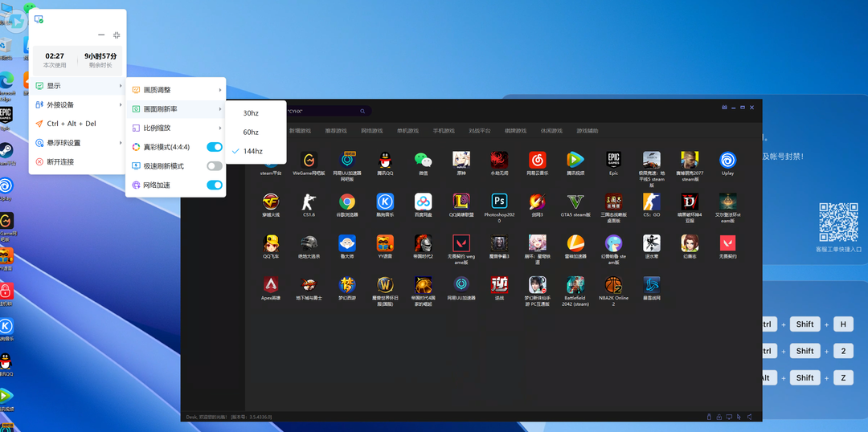Click search magnifier in game window
Screen dimensions: 868x432
(x=362, y=111)
